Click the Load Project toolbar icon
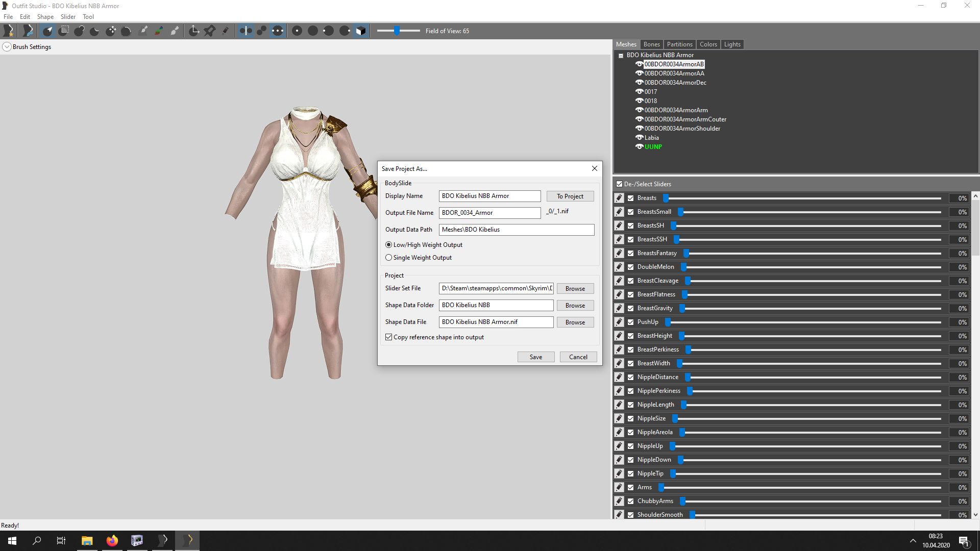 click(28, 31)
